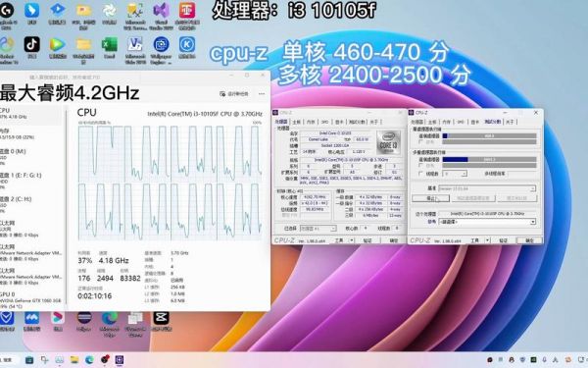
Task: Open the blue M app icon beside the shield
Action: point(32,318)
